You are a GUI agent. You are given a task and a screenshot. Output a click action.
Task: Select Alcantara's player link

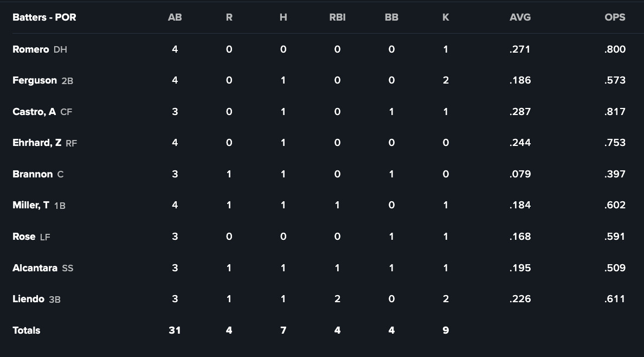pos(35,268)
